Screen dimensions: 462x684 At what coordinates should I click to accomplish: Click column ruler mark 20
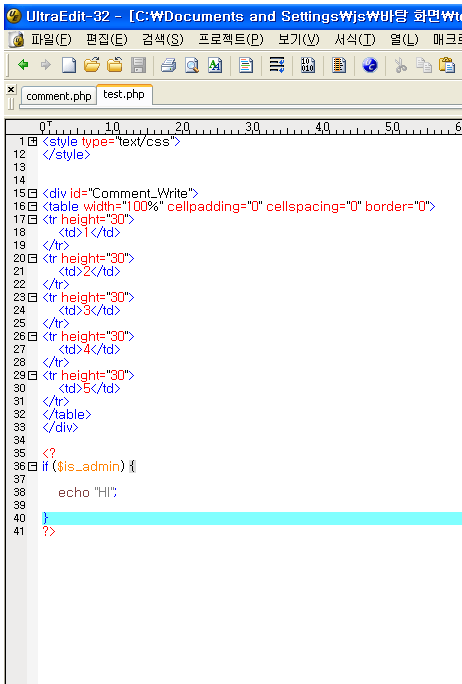(x=182, y=127)
